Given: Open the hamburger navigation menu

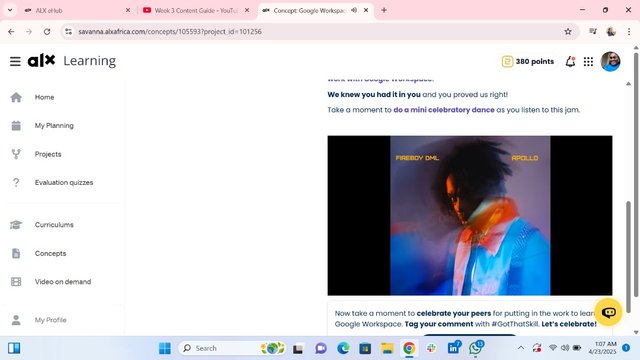Looking at the screenshot, I should coord(15,61).
